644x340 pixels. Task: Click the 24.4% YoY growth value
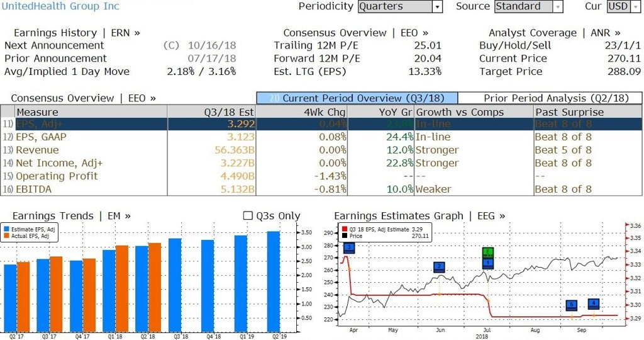click(x=399, y=137)
